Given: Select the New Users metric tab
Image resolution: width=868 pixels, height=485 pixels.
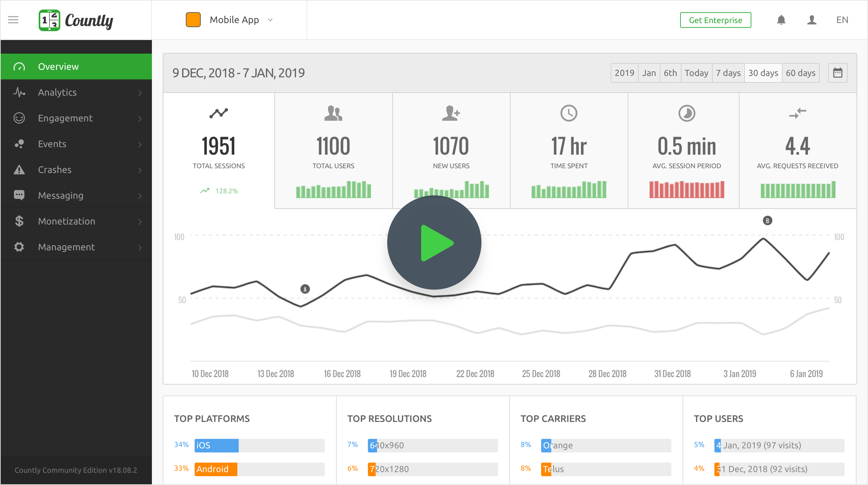Looking at the screenshot, I should (x=451, y=151).
